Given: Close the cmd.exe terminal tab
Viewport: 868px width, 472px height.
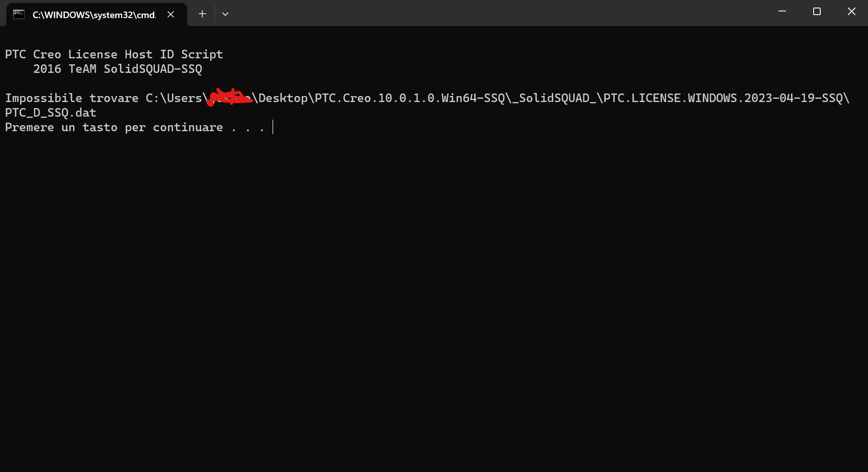Looking at the screenshot, I should (171, 15).
